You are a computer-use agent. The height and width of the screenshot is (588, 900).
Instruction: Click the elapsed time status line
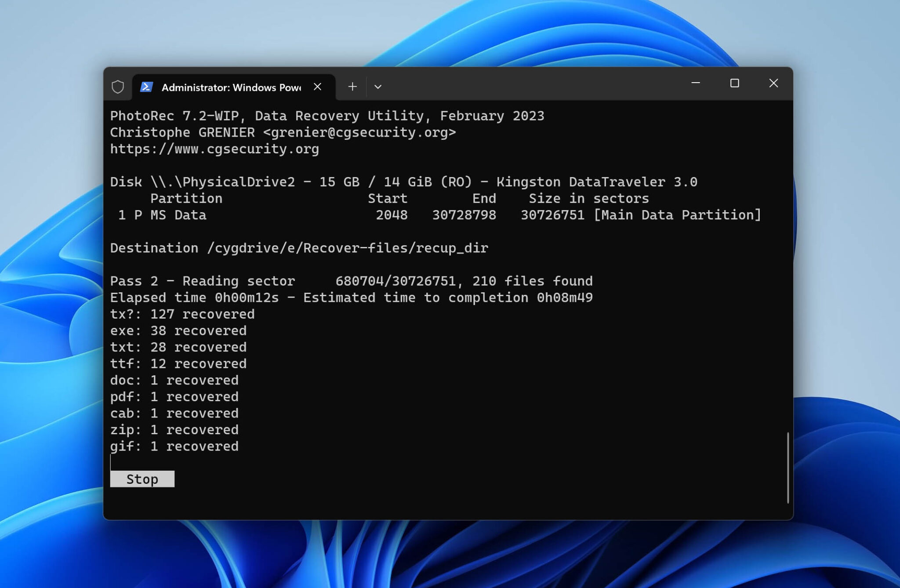click(352, 298)
